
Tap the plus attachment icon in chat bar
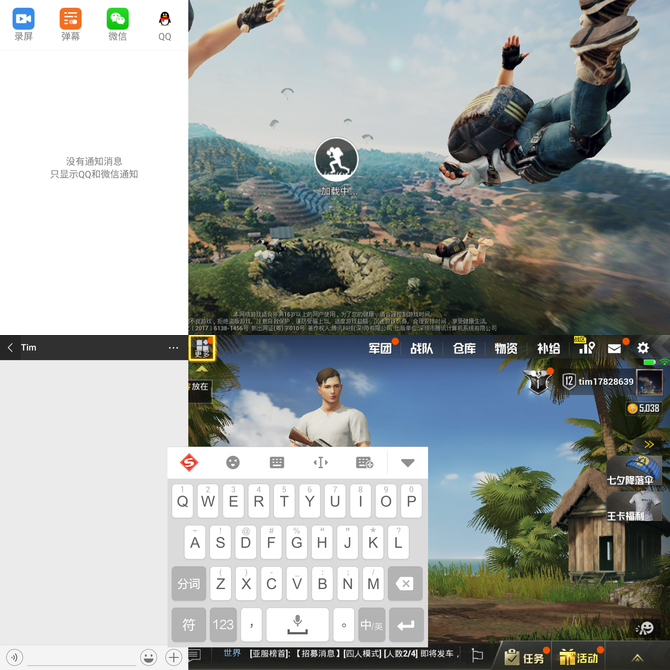pos(173,657)
